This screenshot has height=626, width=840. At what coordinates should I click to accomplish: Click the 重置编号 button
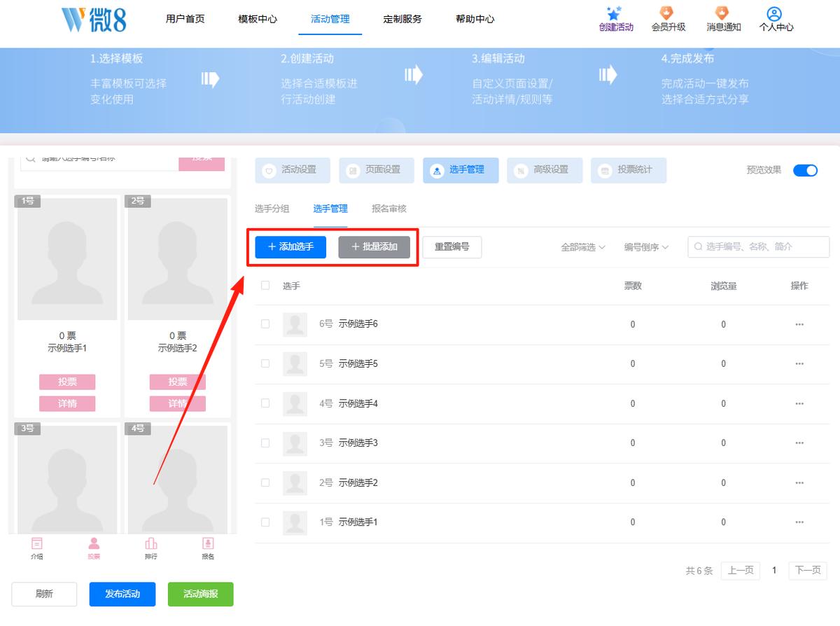coord(452,247)
